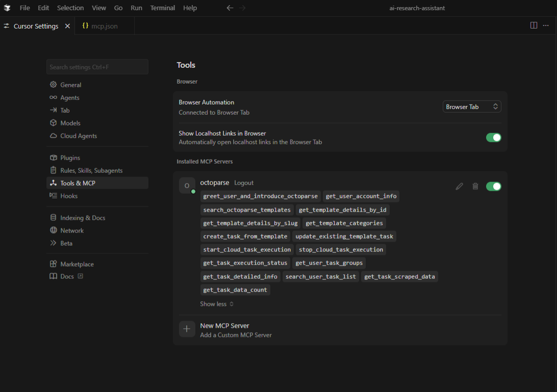This screenshot has width=557, height=392.
Task: Click the Plugins box icon
Action: click(x=53, y=158)
